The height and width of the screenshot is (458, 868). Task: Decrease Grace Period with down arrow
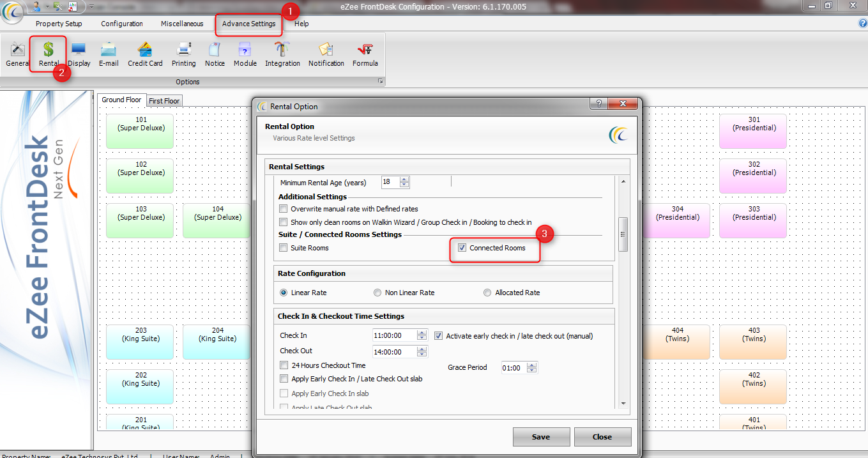click(533, 370)
